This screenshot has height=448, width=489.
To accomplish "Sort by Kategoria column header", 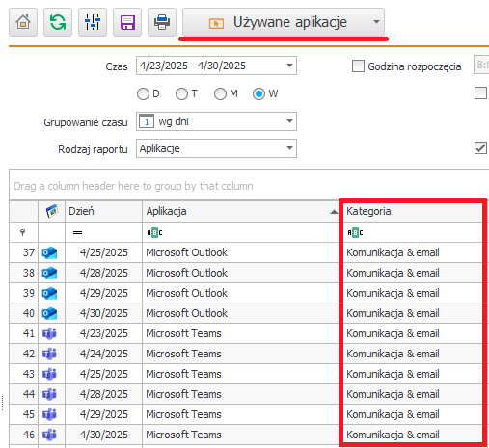I will 413,211.
